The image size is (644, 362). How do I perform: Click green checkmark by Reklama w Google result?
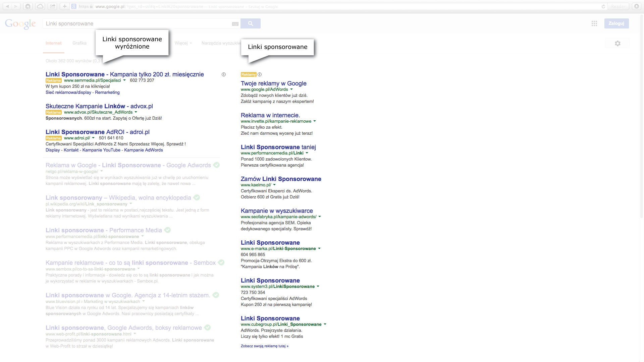click(x=216, y=165)
